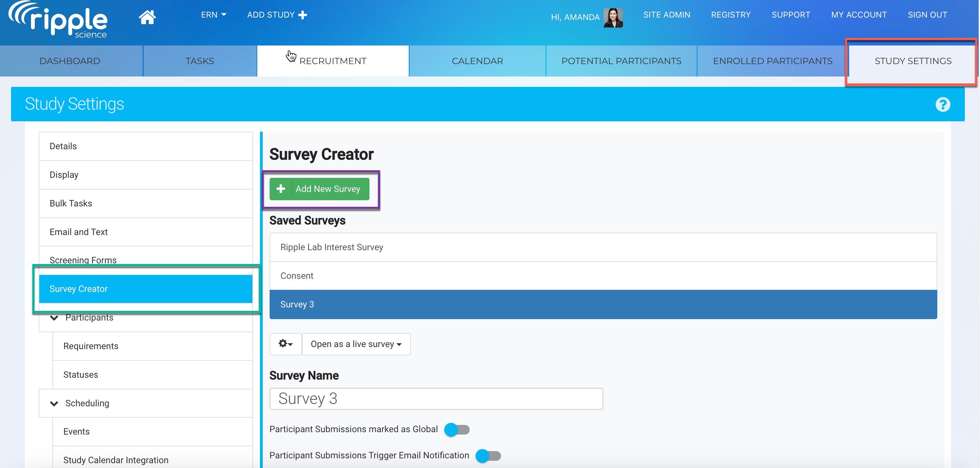This screenshot has width=980, height=468.
Task: Switch to the Calendar tab
Action: 477,61
